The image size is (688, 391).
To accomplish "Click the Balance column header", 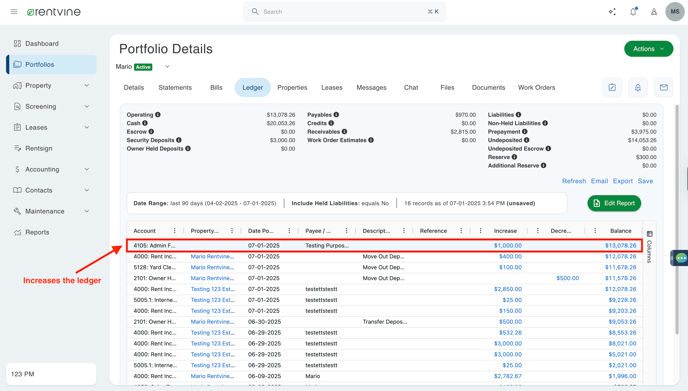I will click(621, 231).
